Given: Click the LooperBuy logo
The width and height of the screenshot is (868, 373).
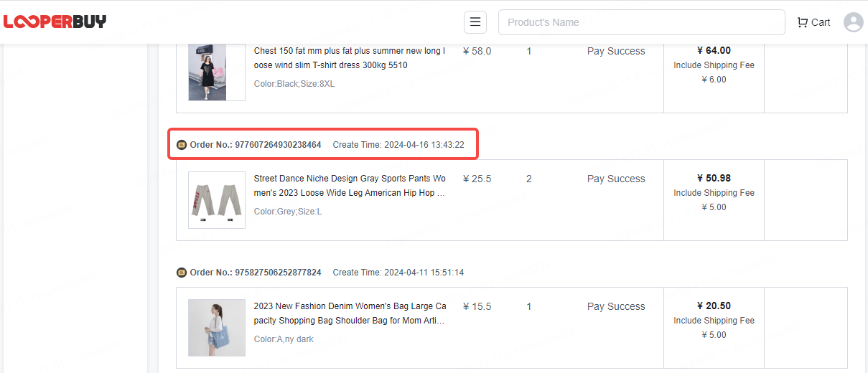Looking at the screenshot, I should point(55,22).
